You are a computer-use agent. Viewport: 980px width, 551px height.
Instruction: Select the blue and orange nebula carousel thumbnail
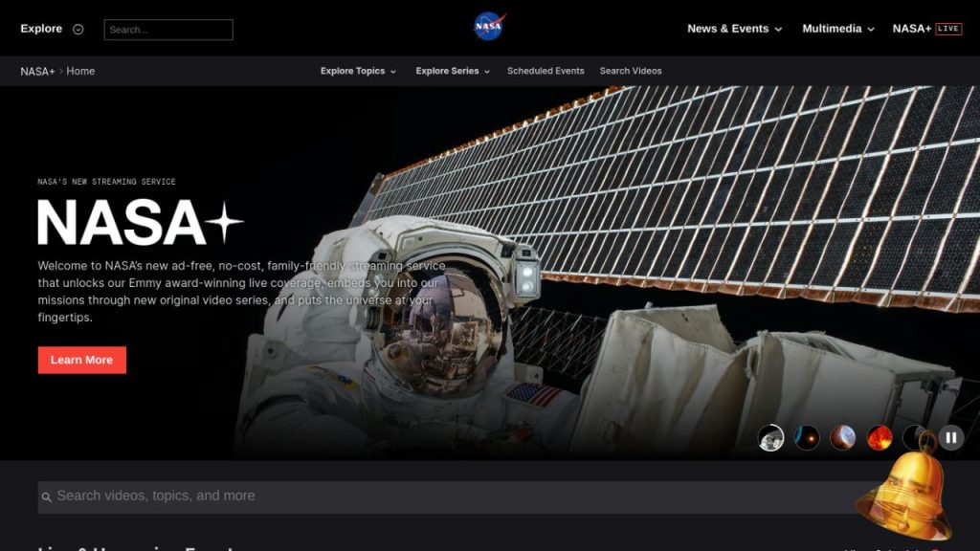pos(843,438)
